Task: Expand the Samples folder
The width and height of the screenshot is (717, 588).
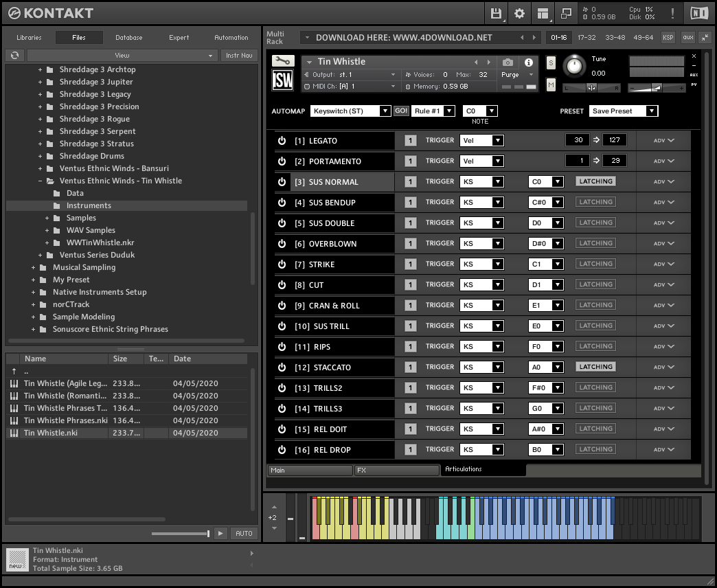Action: [x=47, y=218]
